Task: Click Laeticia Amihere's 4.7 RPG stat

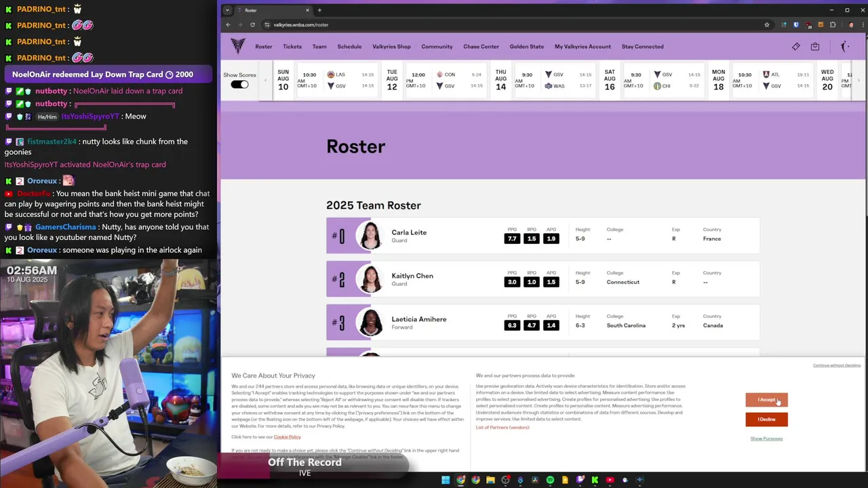Action: pos(532,325)
